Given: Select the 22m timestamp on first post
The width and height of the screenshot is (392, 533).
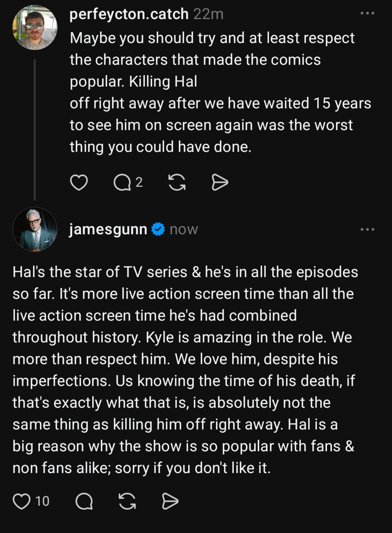Looking at the screenshot, I should [208, 14].
